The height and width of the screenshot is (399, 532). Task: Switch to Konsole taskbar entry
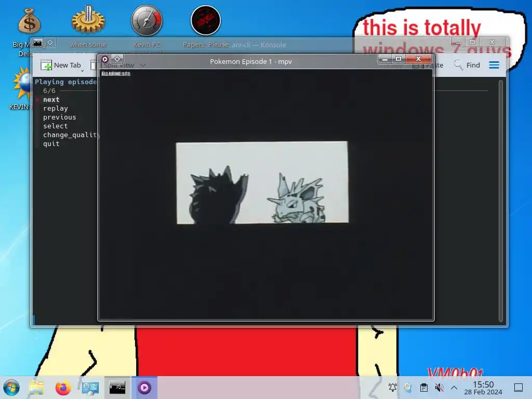[x=117, y=388]
